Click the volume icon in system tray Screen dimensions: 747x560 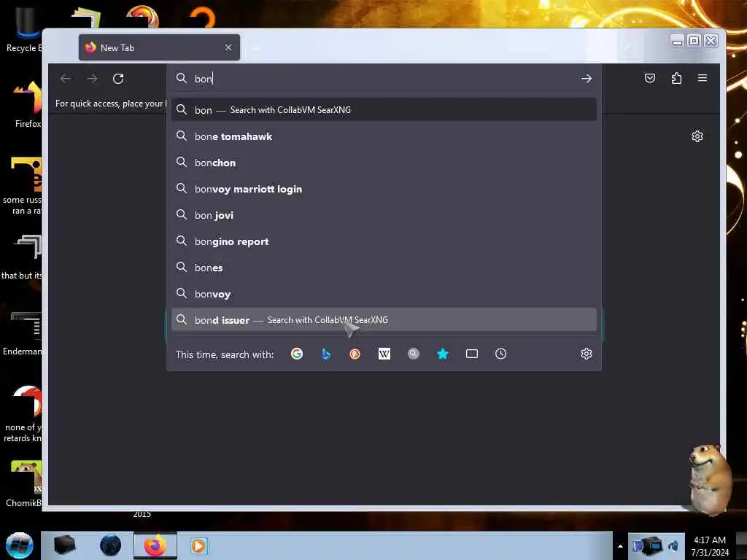[673, 546]
